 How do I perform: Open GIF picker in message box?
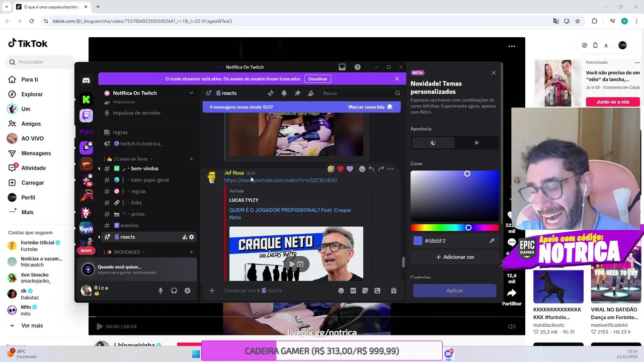[x=353, y=291]
